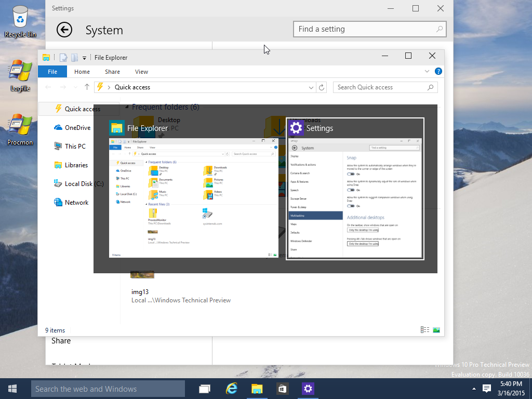Screen dimensions: 532x399
Task: Click the magnifier icon in Find a setting
Action: click(440, 29)
